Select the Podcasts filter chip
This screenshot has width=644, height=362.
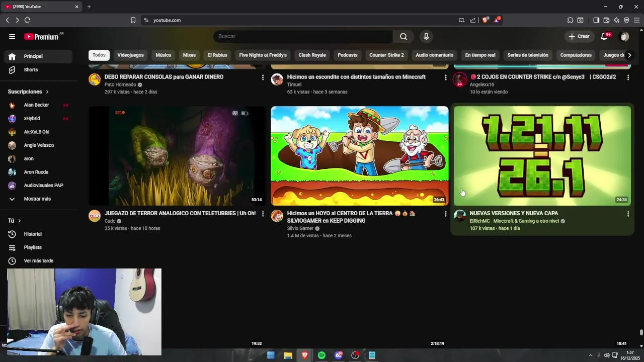pos(348,55)
